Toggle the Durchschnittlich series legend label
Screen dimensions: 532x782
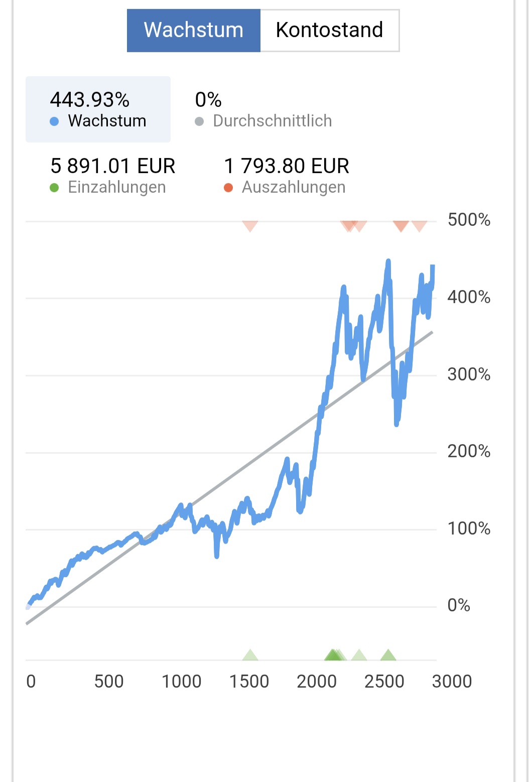point(272,121)
